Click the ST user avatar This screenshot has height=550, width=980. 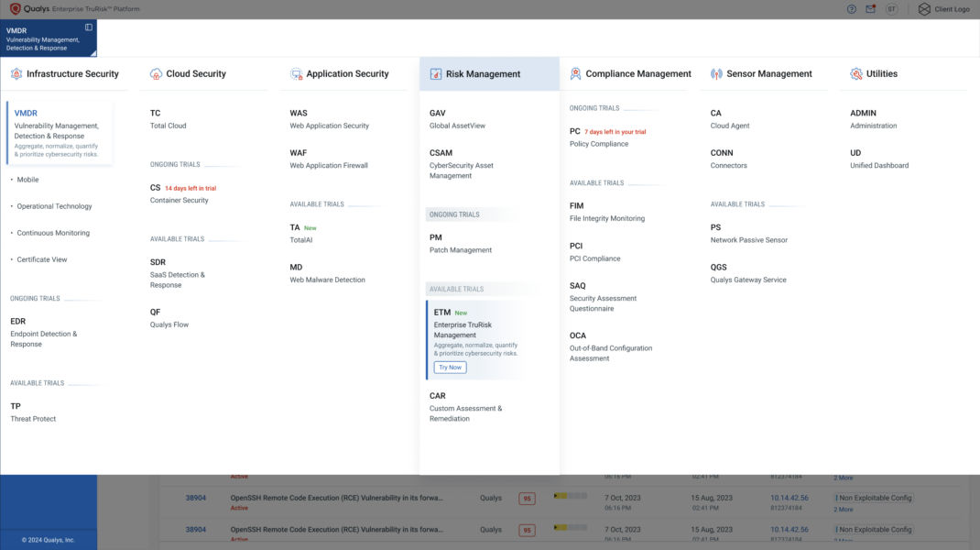pos(890,8)
